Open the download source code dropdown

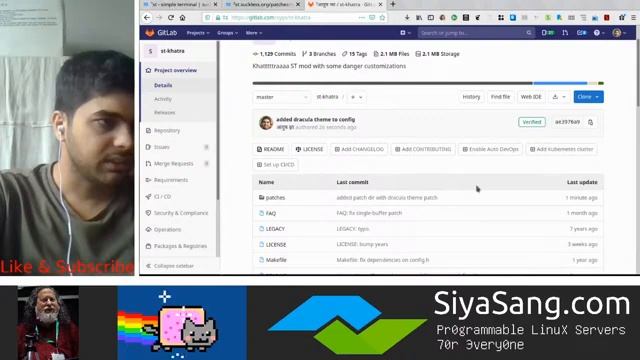pyautogui.click(x=559, y=97)
